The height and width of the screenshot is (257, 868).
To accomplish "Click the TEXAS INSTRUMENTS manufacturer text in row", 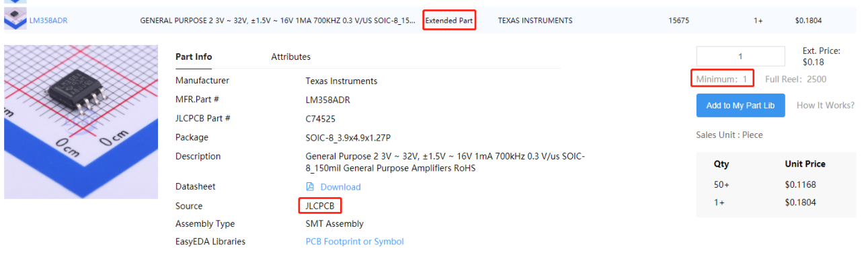I will tap(535, 21).
